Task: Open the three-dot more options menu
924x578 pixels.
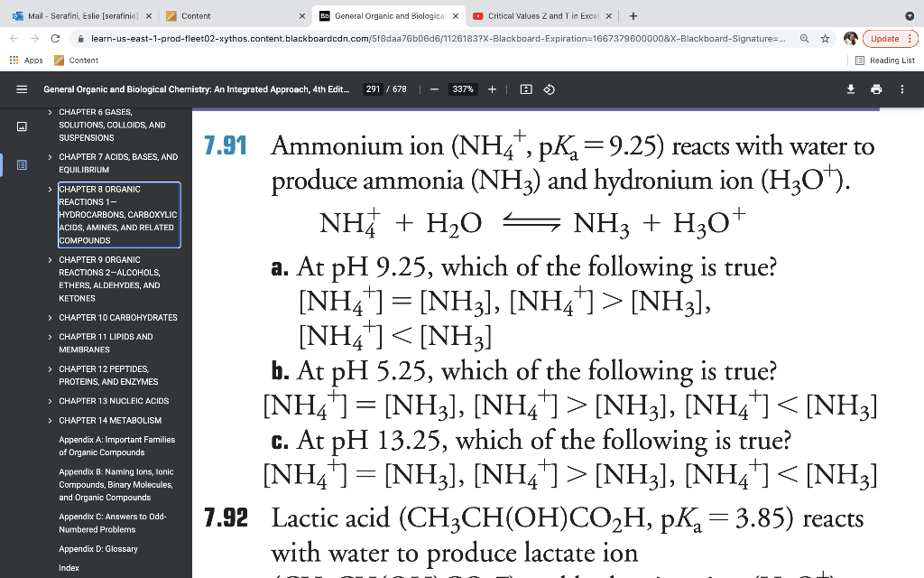Action: coord(901,89)
